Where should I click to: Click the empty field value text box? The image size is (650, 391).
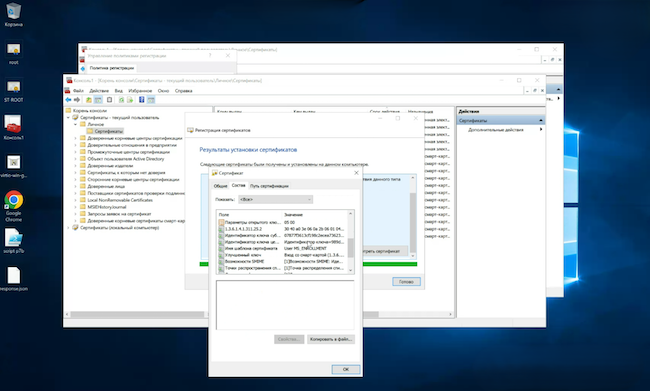point(285,305)
